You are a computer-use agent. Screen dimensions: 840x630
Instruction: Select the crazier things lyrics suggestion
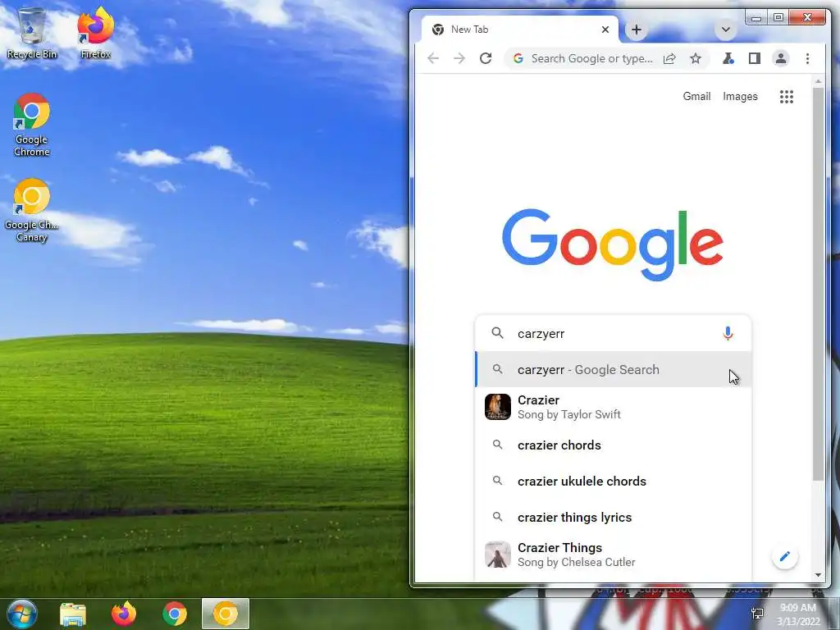613,518
